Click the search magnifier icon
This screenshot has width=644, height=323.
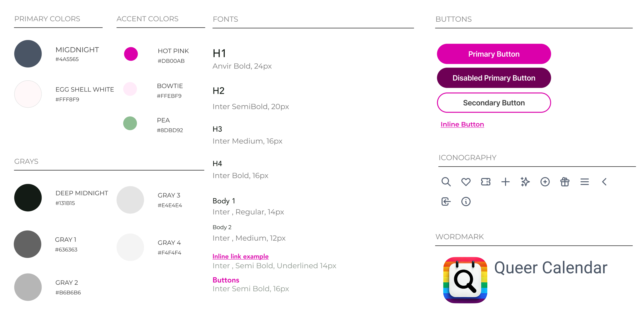point(446,182)
